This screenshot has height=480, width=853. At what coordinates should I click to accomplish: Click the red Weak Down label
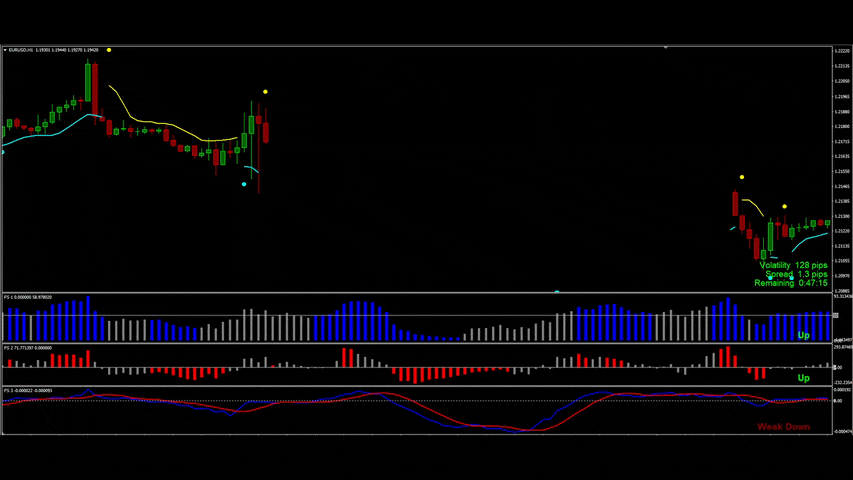tap(783, 427)
